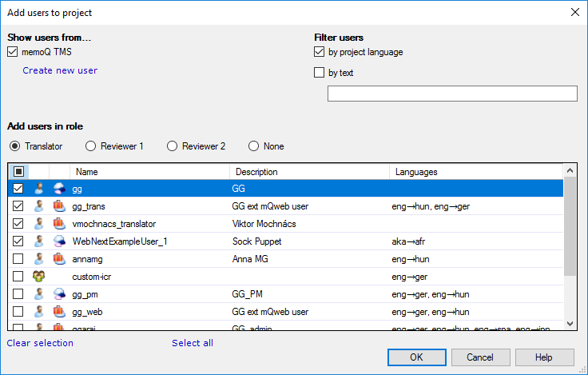588x375 pixels.
Task: Click the scroll down arrow of user list
Action: (570, 324)
